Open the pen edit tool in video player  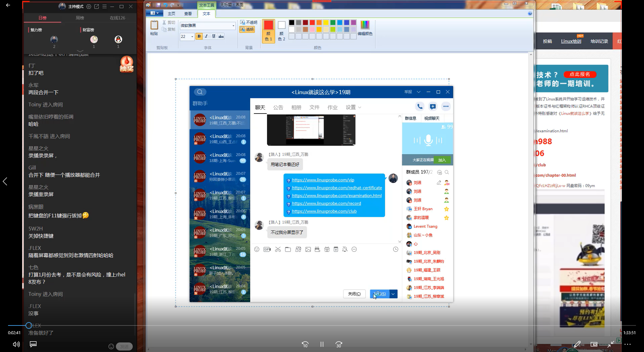577,344
